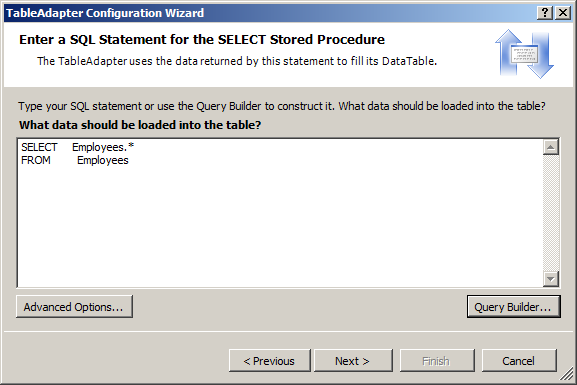Click the blue arrows wizard icon
The height and width of the screenshot is (385, 577).
[x=525, y=54]
